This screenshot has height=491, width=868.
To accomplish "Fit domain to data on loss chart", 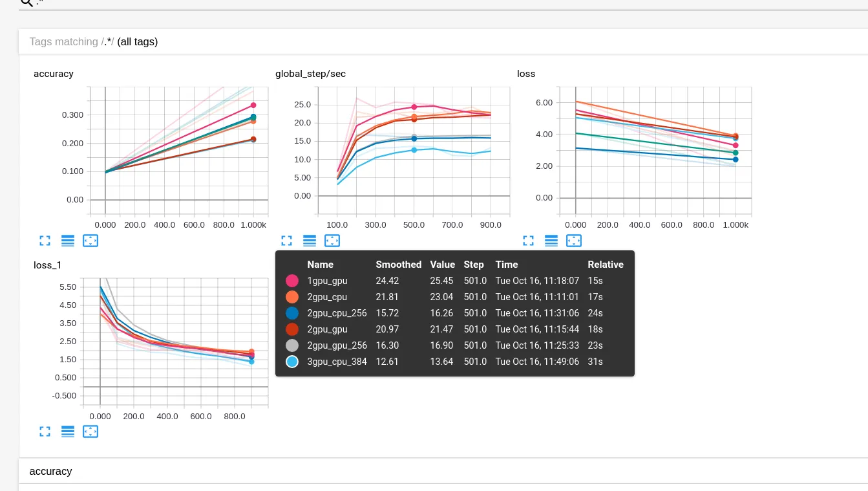I will tap(574, 241).
